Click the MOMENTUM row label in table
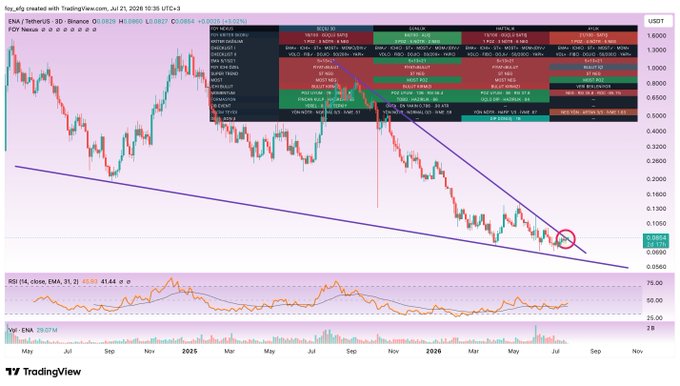 [222, 93]
